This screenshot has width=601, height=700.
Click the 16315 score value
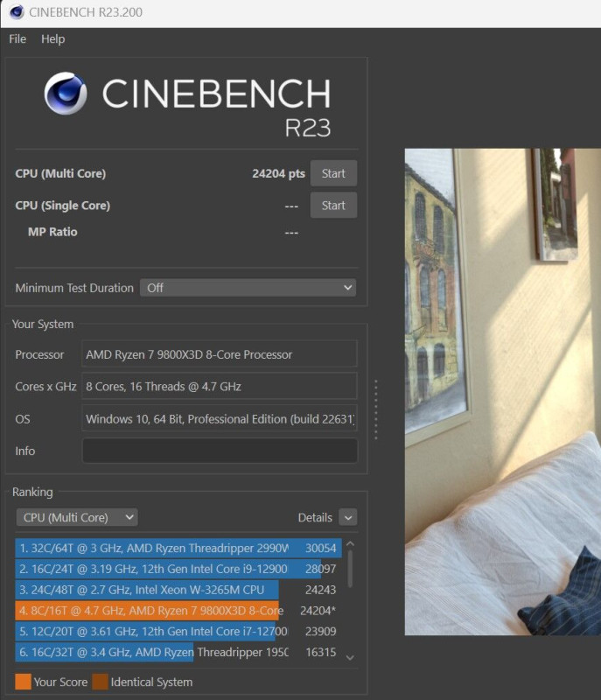click(321, 652)
